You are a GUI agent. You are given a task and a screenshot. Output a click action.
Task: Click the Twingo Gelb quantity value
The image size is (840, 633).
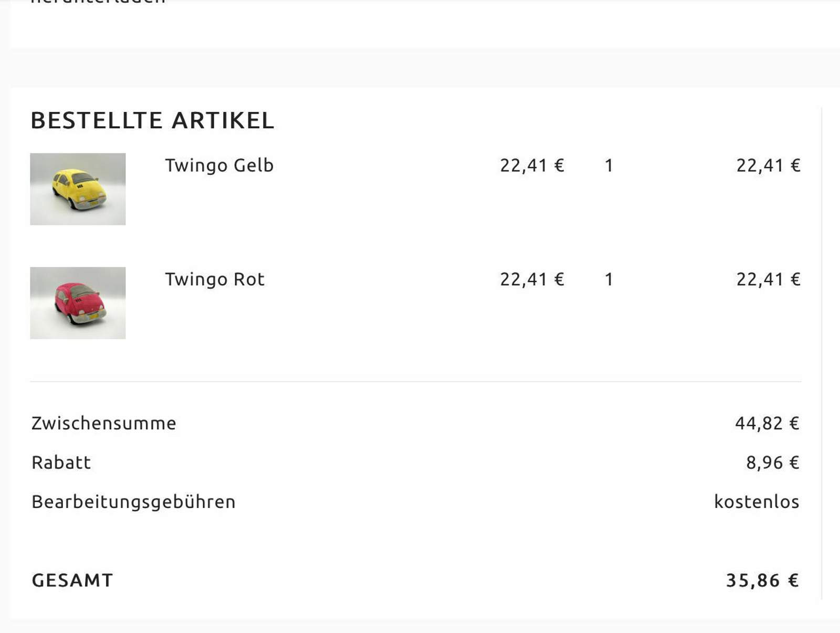[609, 166]
